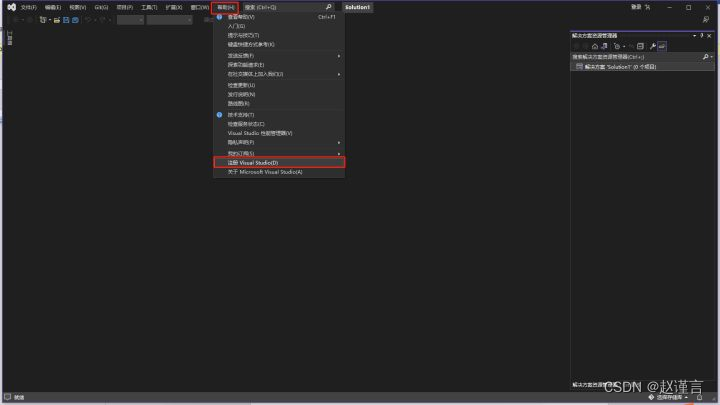The image size is (720, 405).
Task: Open the 视图(V) menu
Action: tap(78, 7)
